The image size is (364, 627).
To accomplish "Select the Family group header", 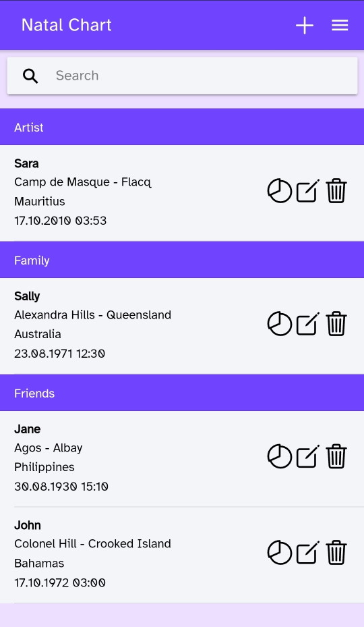I will tap(182, 260).
